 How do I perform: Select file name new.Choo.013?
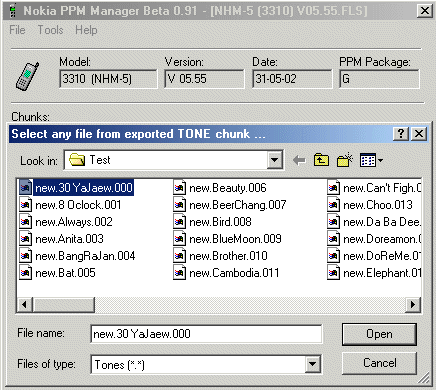pos(378,205)
